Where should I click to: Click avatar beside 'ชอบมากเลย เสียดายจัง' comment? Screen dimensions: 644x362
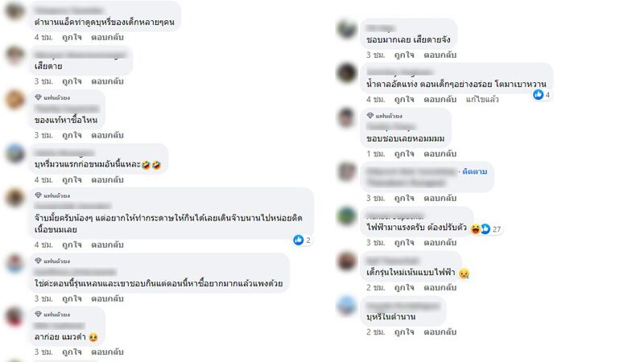pyautogui.click(x=347, y=29)
